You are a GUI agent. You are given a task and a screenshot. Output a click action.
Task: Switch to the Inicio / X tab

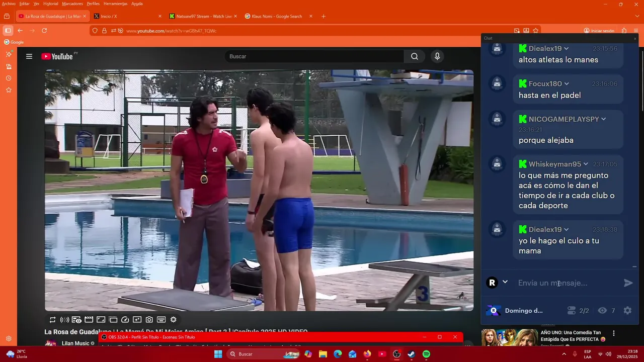point(127,16)
